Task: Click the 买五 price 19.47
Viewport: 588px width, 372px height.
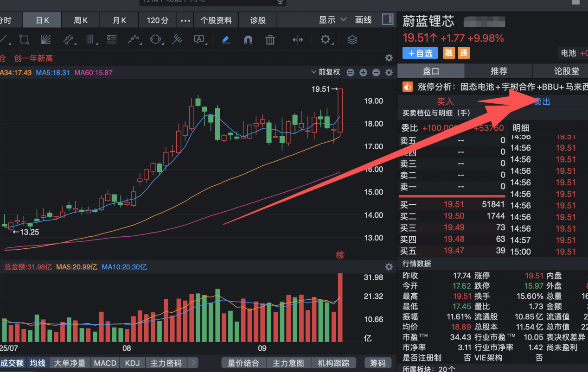Action: click(454, 251)
